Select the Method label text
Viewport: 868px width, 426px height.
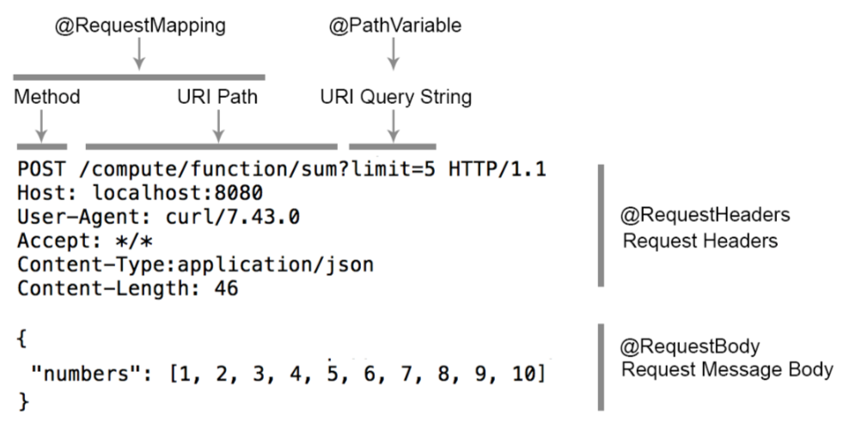click(x=47, y=97)
